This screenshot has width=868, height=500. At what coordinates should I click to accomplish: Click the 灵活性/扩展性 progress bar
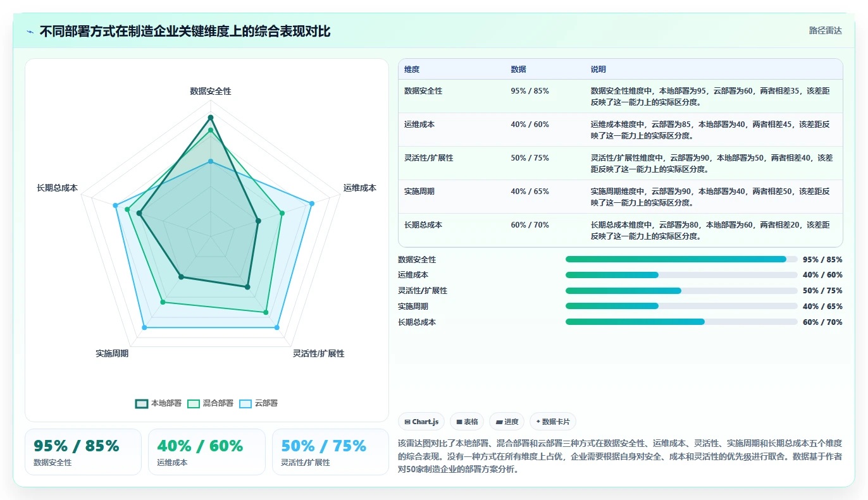point(681,291)
